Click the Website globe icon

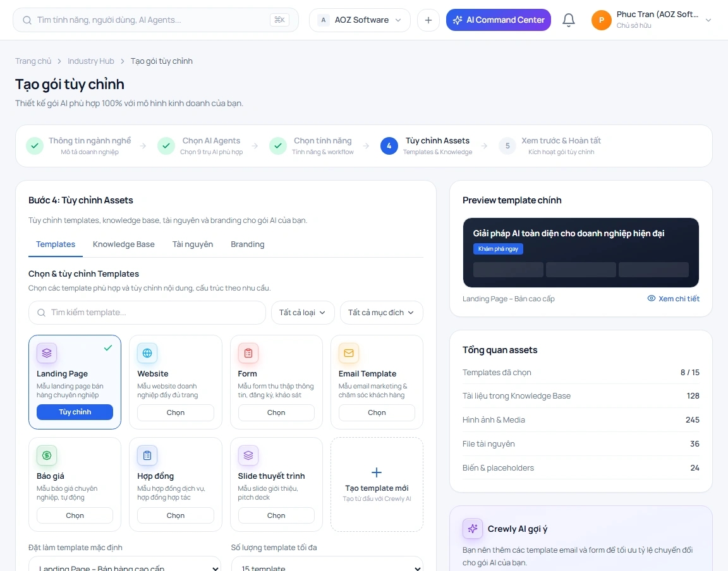(x=147, y=353)
